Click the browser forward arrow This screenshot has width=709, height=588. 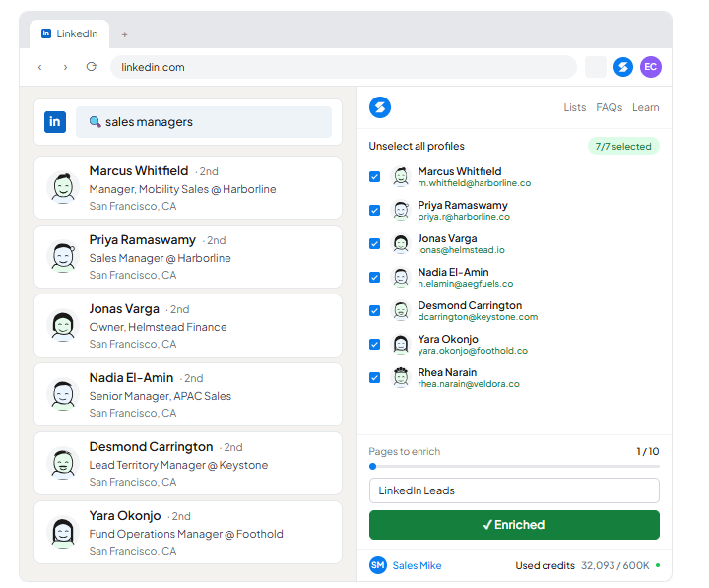tap(65, 67)
